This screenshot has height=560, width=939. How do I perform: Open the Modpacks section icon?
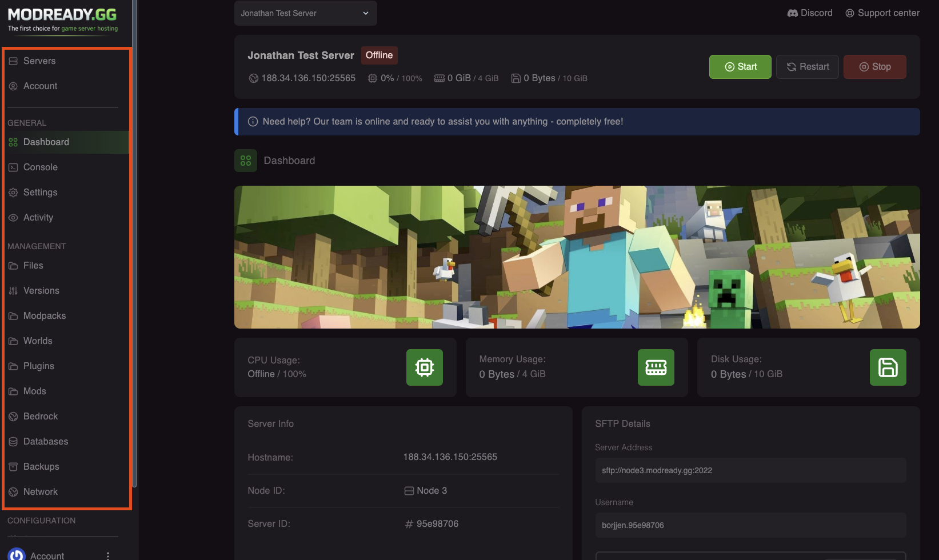pos(13,315)
